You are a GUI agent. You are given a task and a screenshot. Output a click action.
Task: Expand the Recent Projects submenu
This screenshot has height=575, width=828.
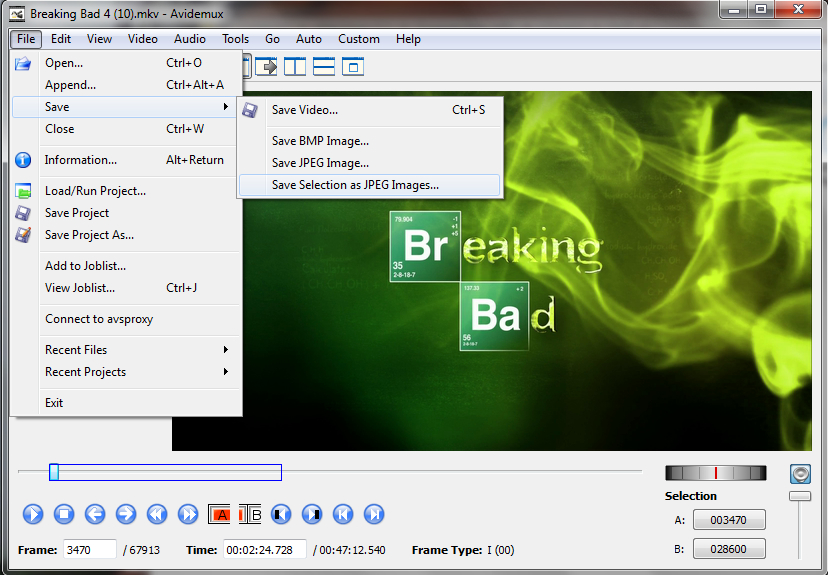(x=126, y=372)
